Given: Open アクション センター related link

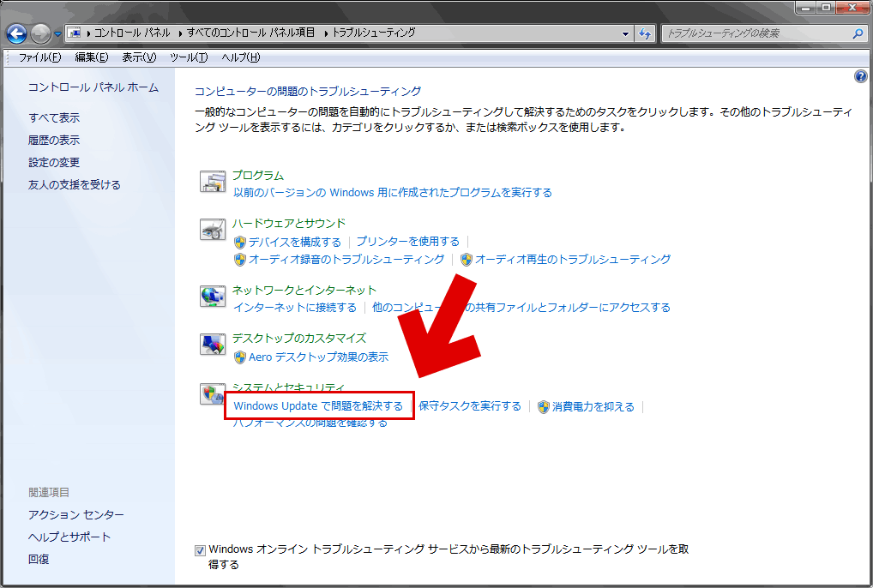Looking at the screenshot, I should pos(76,514).
